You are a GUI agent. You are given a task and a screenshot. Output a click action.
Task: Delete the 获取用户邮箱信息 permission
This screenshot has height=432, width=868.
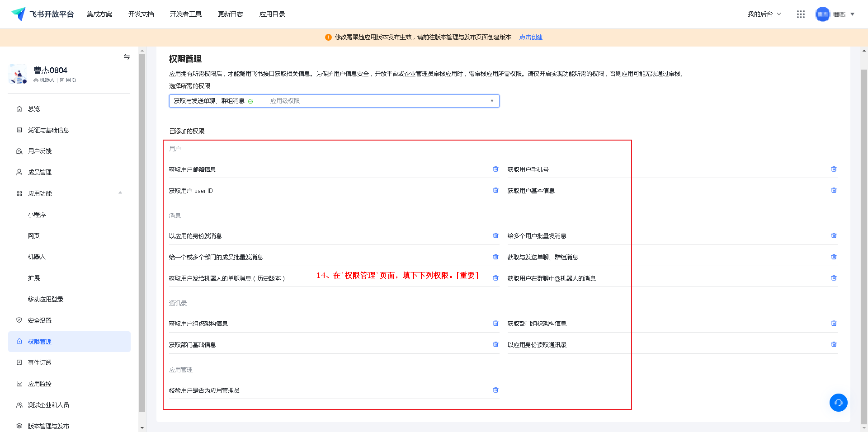click(x=495, y=169)
